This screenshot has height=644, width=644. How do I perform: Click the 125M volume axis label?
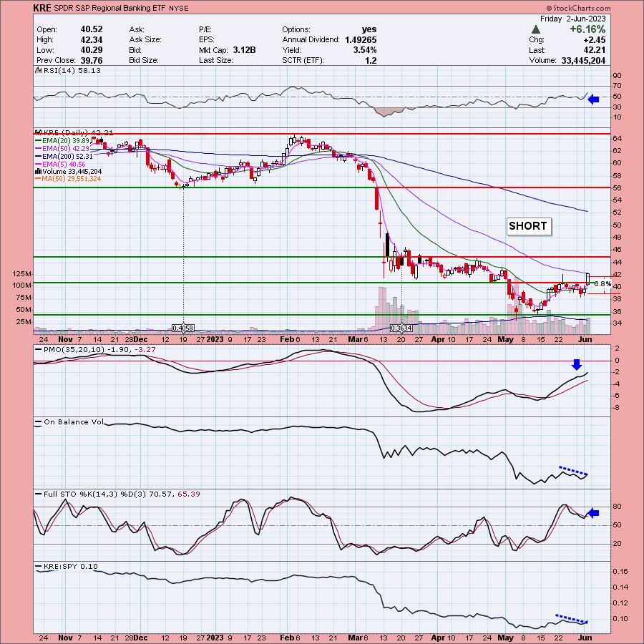(x=23, y=274)
